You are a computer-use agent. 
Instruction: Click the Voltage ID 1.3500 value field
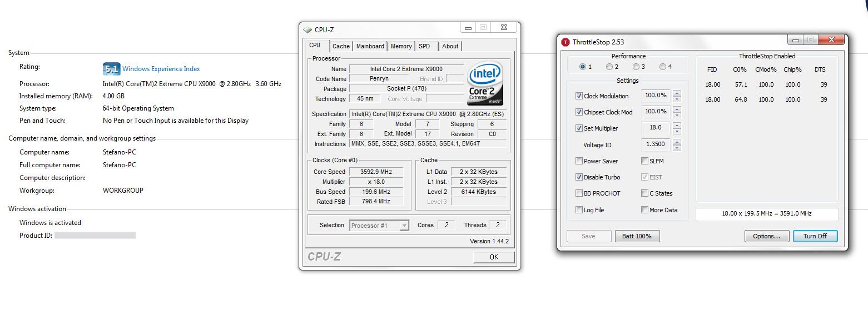coord(656,144)
